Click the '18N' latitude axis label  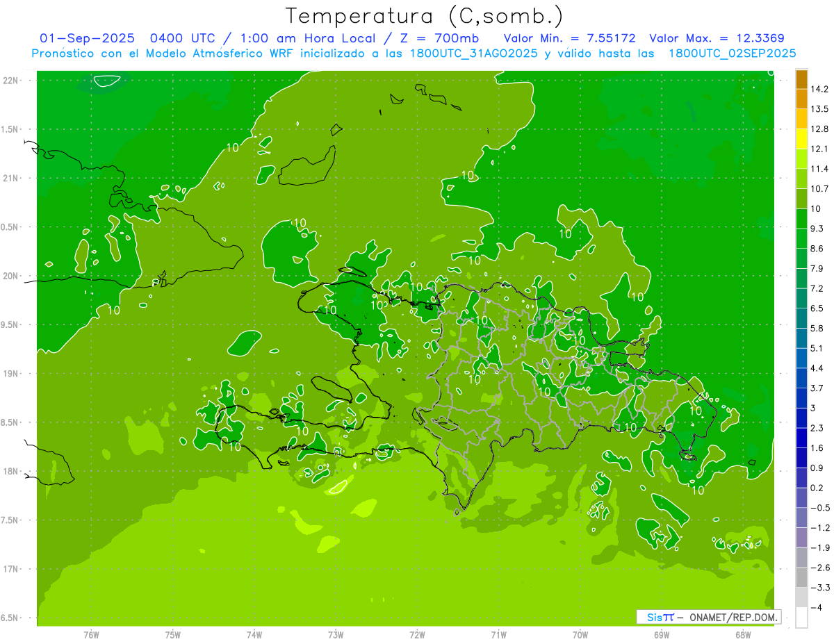(x=10, y=471)
